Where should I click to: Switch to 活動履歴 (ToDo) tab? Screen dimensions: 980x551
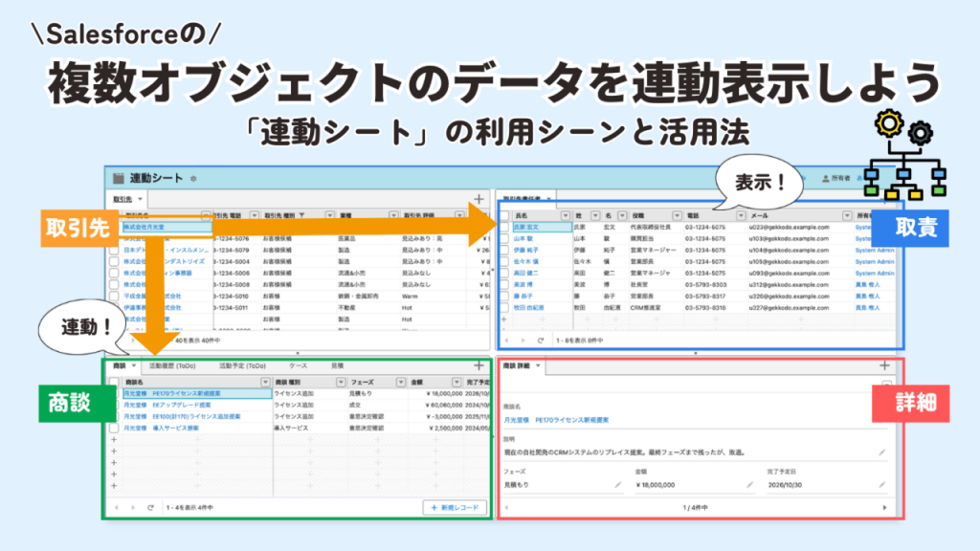[x=172, y=366]
